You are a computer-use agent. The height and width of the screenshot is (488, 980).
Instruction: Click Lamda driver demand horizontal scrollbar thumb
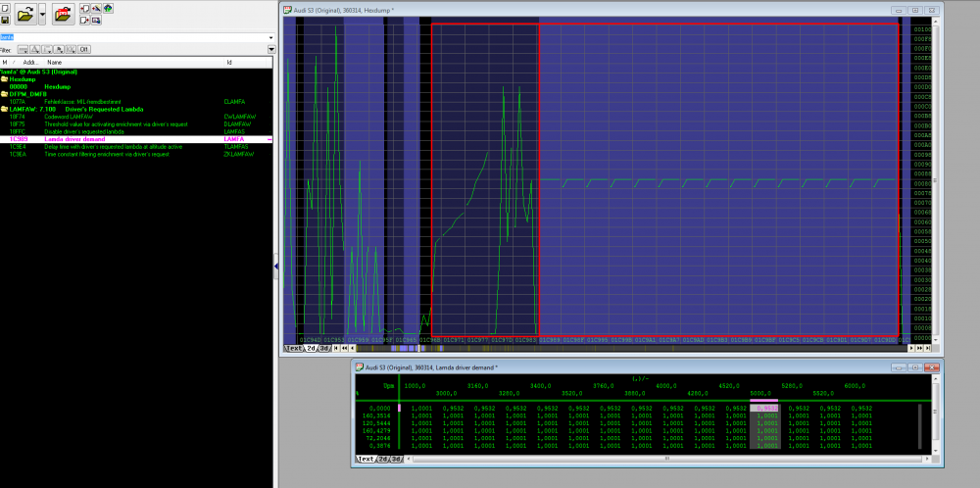(666, 460)
